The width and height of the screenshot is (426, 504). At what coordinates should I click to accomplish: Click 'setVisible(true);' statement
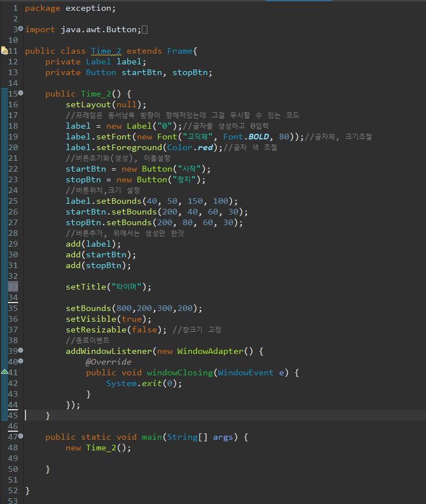[108, 319]
